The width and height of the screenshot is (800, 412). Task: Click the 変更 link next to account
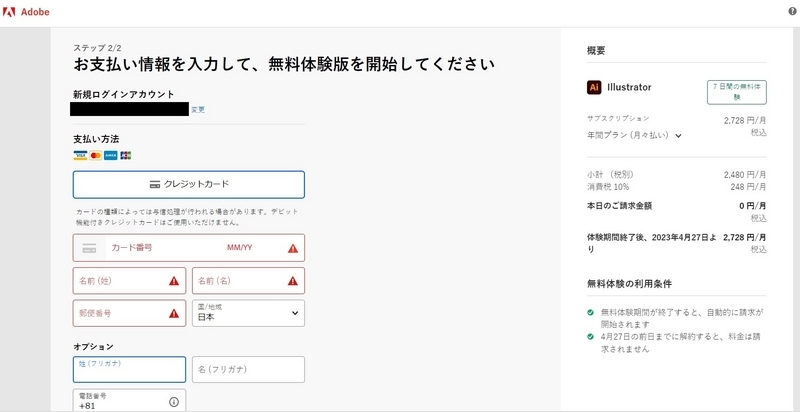(198, 110)
